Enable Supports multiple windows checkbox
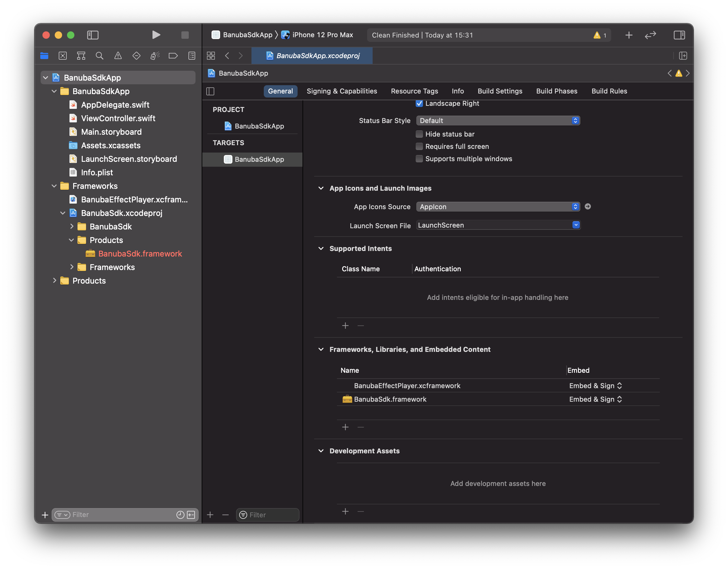The image size is (728, 569). (419, 159)
